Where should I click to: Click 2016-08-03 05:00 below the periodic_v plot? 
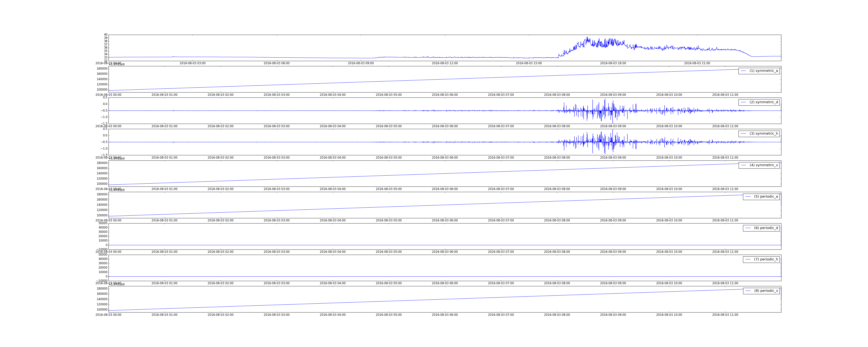coord(389,315)
